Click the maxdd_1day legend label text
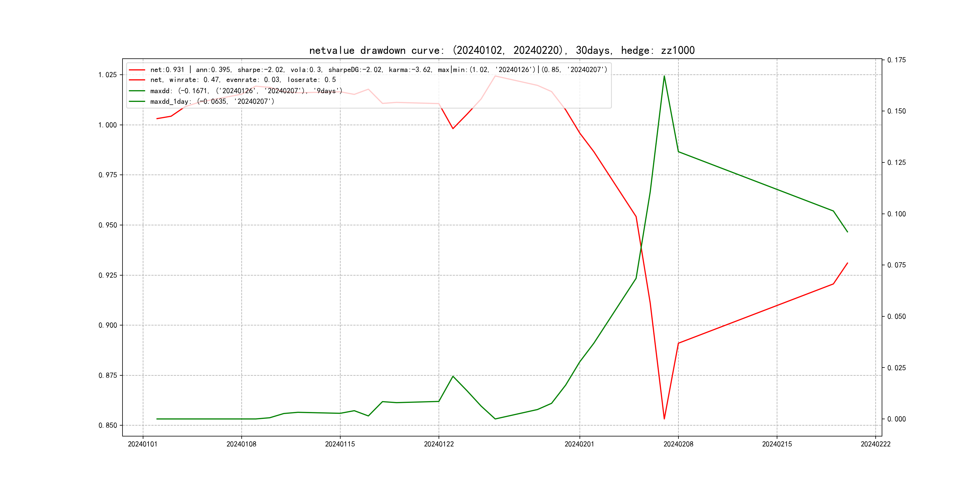 pyautogui.click(x=212, y=102)
